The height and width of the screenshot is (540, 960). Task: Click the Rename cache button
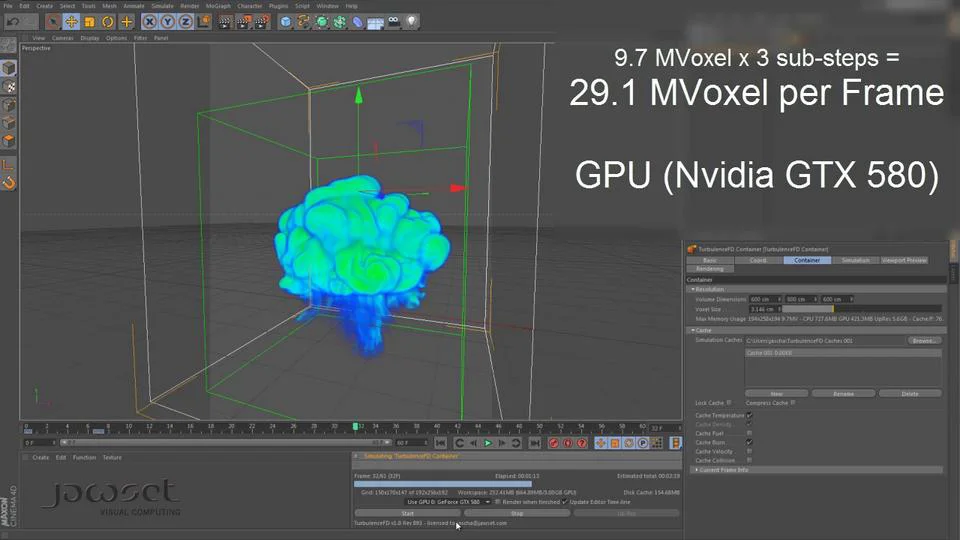click(843, 394)
